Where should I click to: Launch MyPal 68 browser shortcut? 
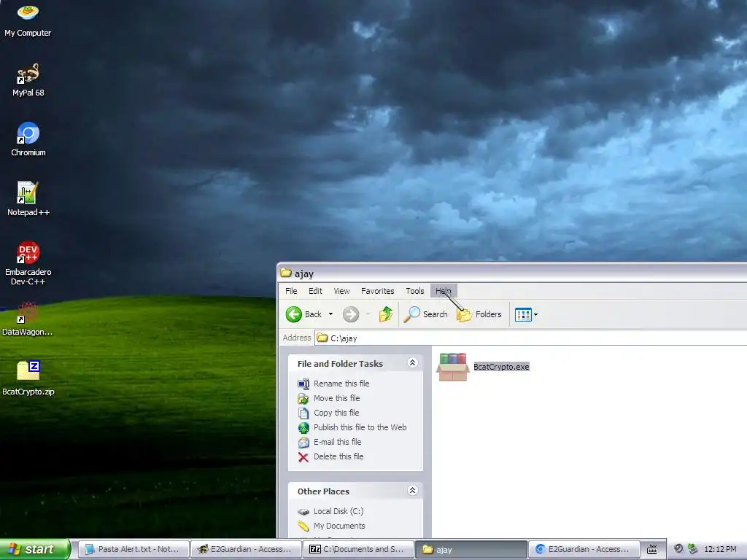coord(28,80)
